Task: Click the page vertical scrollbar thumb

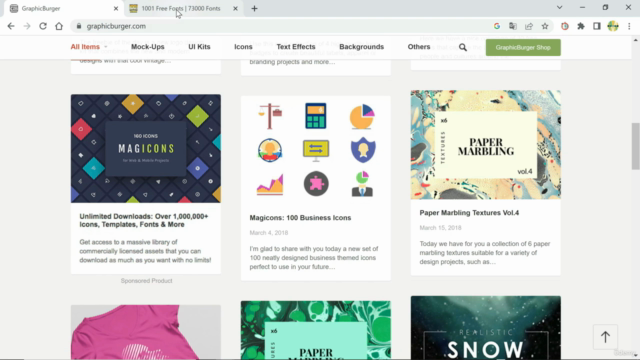Action: click(x=636, y=146)
